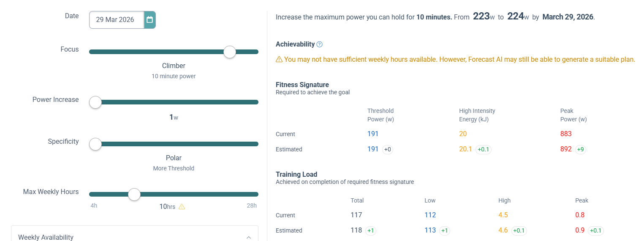Click the +0.1 High Intensity Energy badge

[483, 149]
